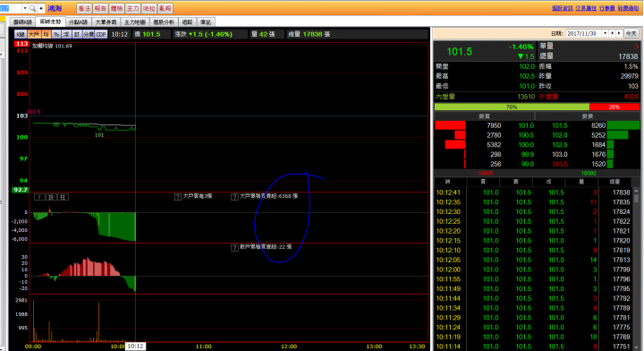Click the green 75% inner volume bar
Viewport: 644px width, 351px height.
pos(512,107)
